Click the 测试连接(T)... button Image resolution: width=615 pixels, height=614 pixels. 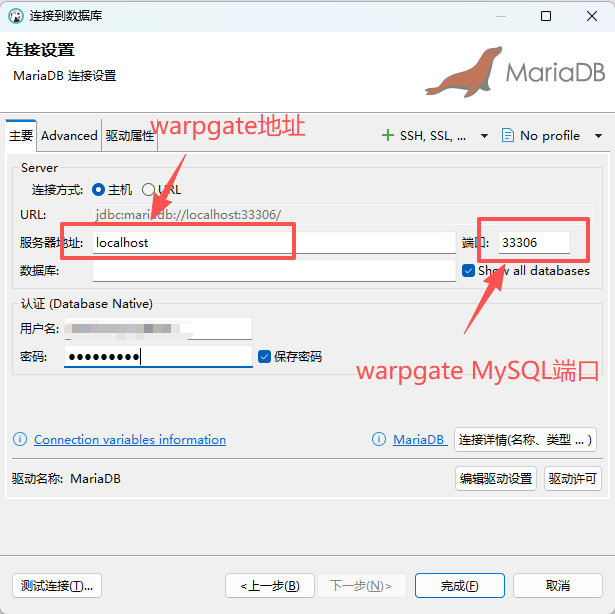(57, 585)
